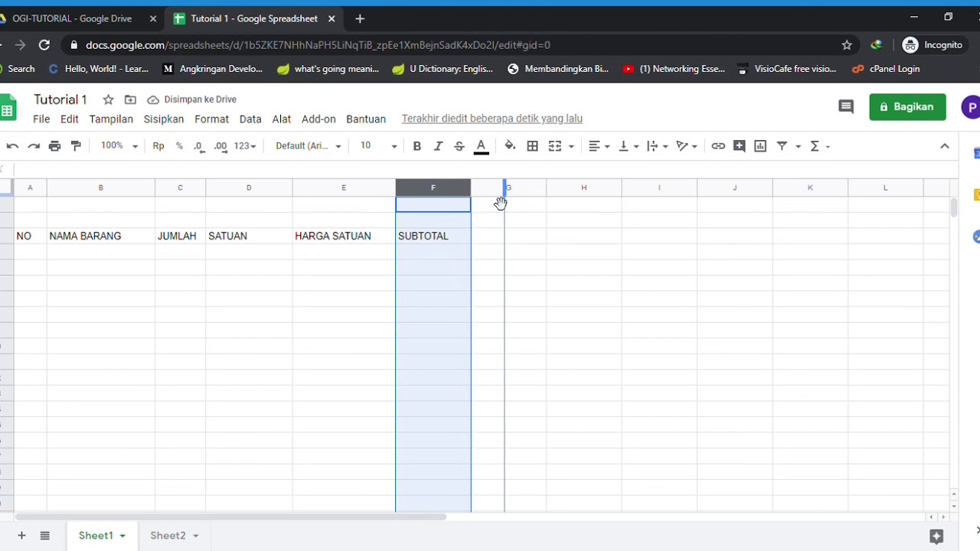Click the green Bagikan share button
The width and height of the screenshot is (980, 551).
pos(907,107)
